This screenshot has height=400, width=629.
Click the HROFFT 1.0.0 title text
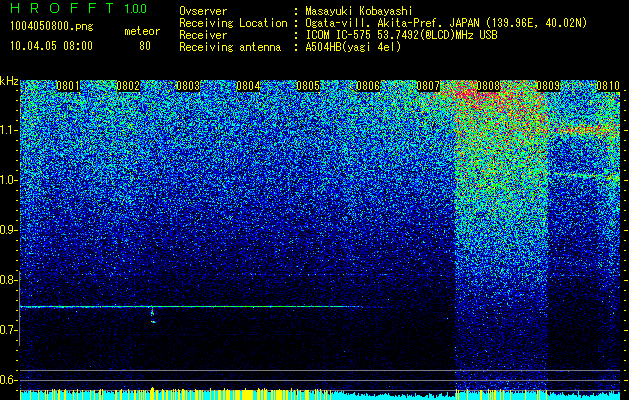coord(79,8)
